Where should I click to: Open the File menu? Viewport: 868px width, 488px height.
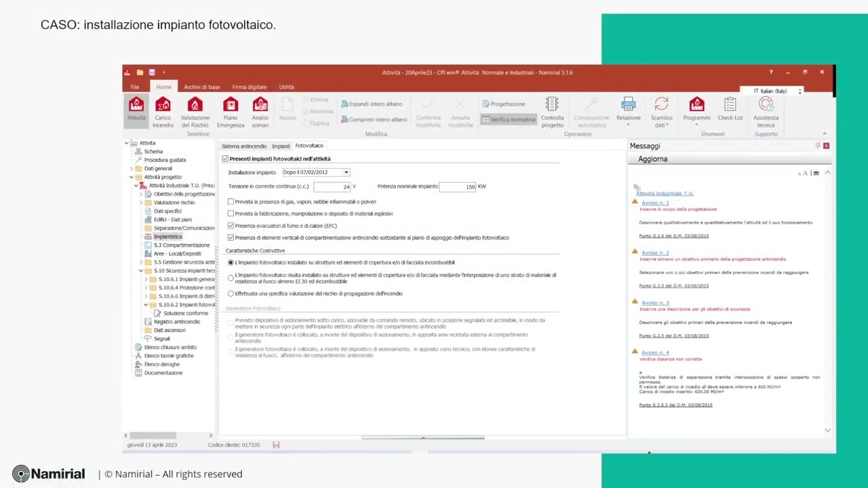pos(135,87)
